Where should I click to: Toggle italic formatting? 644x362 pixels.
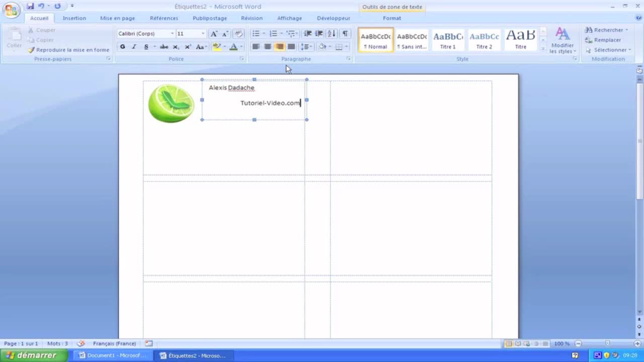tap(134, 47)
